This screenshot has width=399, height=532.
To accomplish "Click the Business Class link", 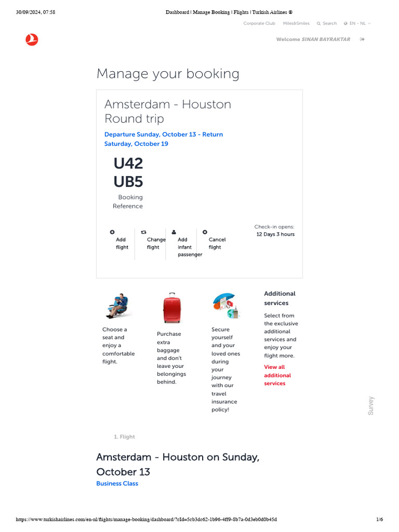I will (117, 483).
